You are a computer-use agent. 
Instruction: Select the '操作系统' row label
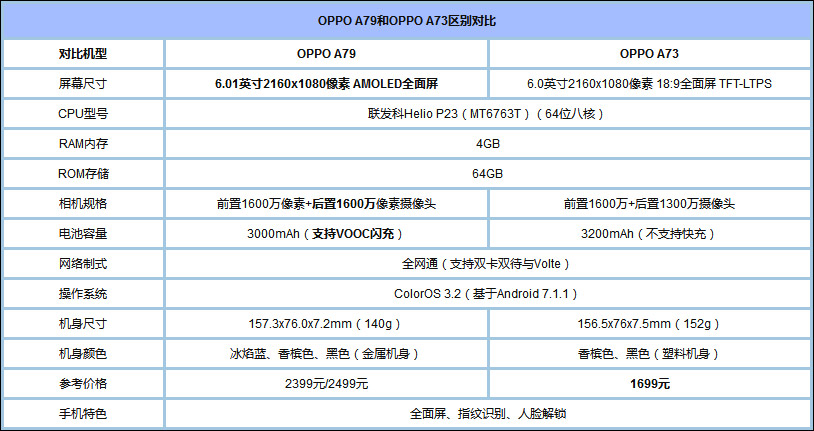coord(83,294)
